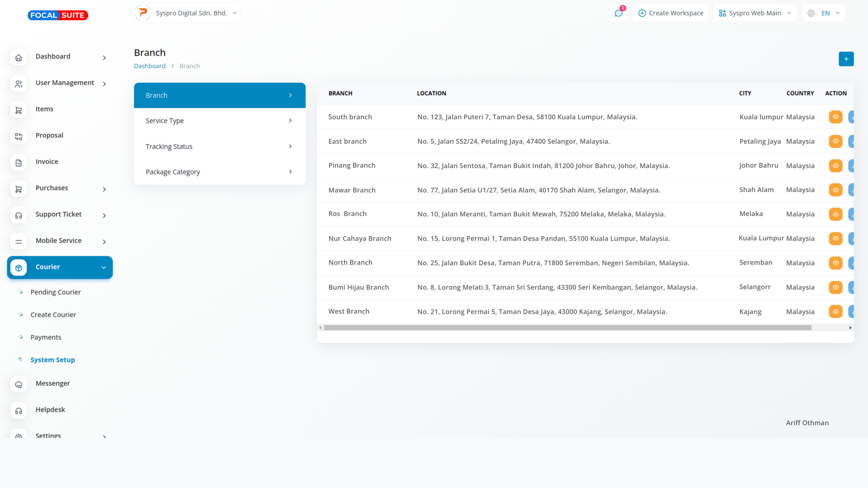The image size is (868, 488).
Task: Select the Service Type setup tab
Action: point(219,121)
